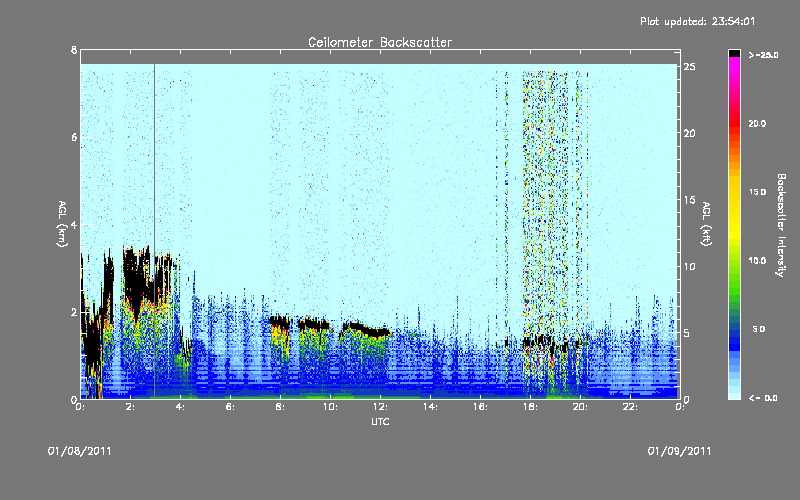Click the '2:' hour tick on the time axis

(130, 407)
